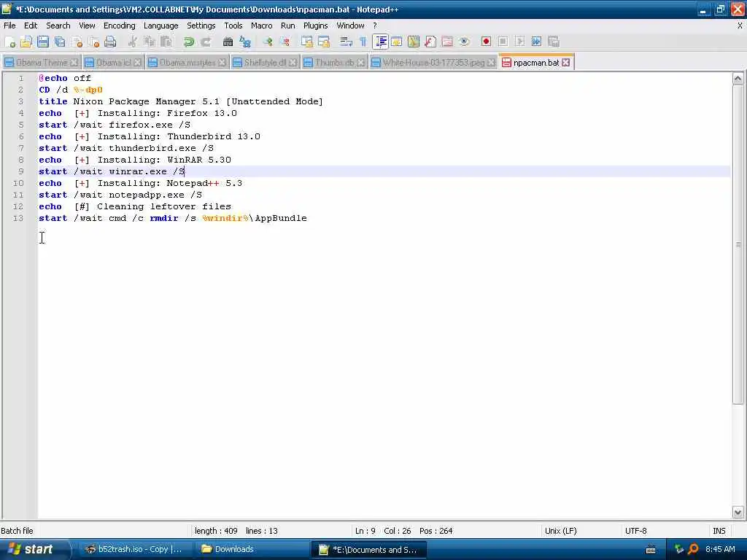Screen dimensions: 747x560
Task: Switch to White-House-03-177353.jpeg tab
Action: point(433,63)
